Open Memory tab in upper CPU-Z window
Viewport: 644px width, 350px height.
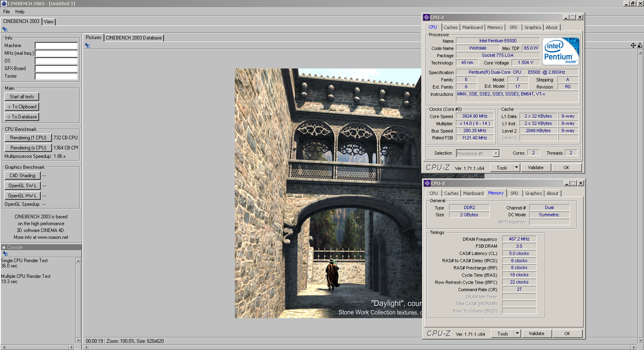[x=495, y=27]
